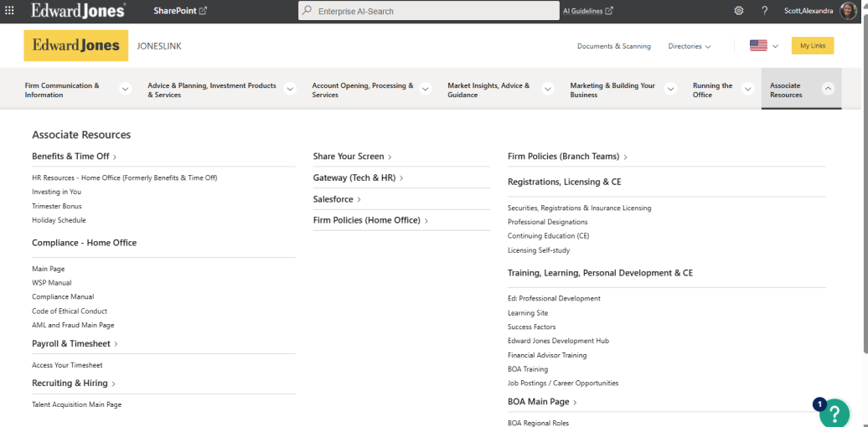This screenshot has width=868, height=427.
Task: Click the Edward Jones header wordmark
Action: click(x=78, y=11)
